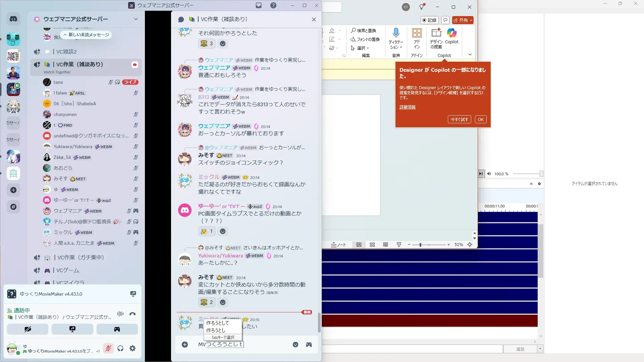Toggle headphone deafen in Discord
This screenshot has height=362, width=644.
tap(120, 348)
